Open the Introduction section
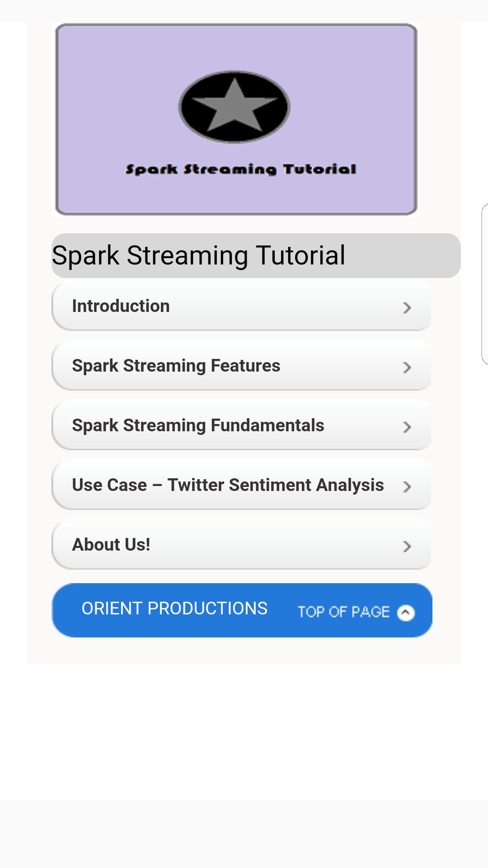The width and height of the screenshot is (488, 868). click(242, 306)
